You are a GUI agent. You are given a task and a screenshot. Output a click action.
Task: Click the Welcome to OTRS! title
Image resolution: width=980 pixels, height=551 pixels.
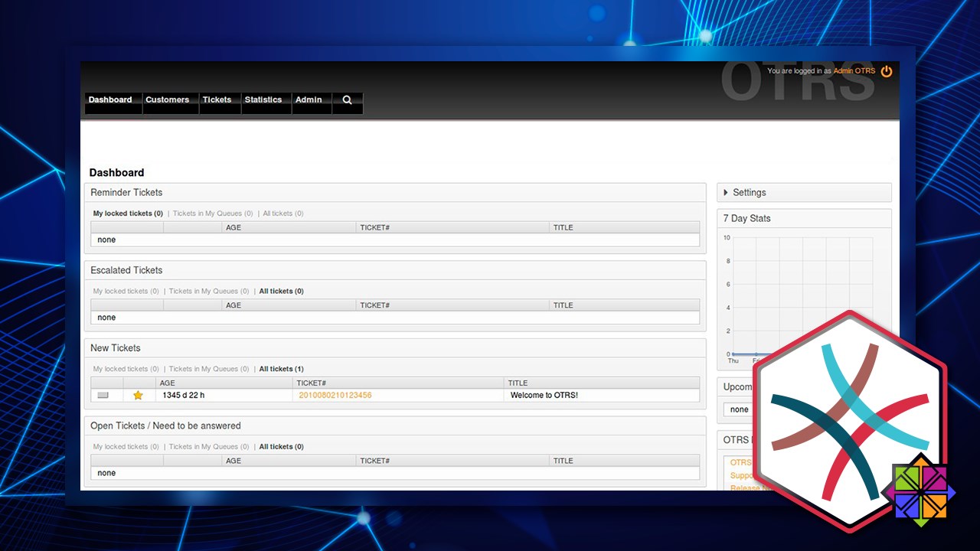pos(544,396)
